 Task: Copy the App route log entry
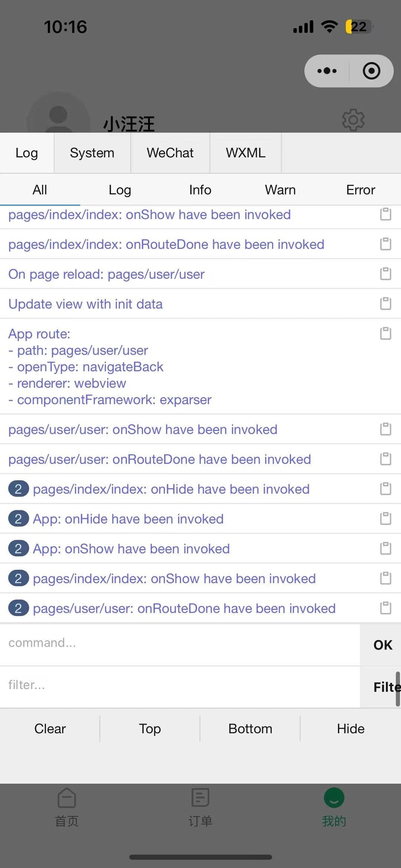point(385,333)
